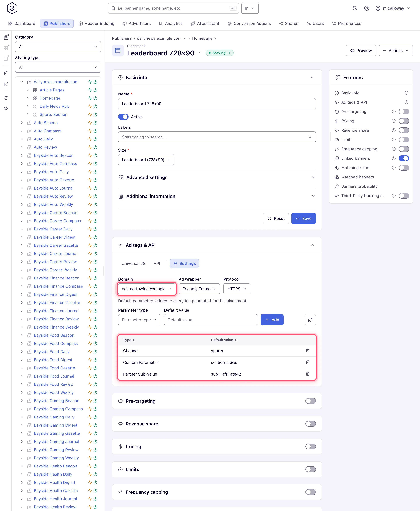Click the refresh icon beside the Add button

click(x=310, y=320)
